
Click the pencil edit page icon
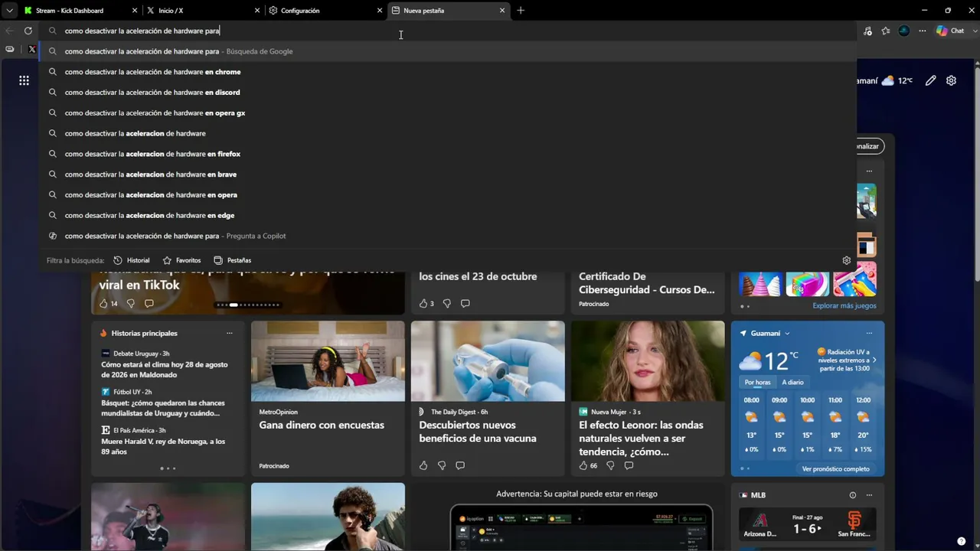(x=931, y=80)
